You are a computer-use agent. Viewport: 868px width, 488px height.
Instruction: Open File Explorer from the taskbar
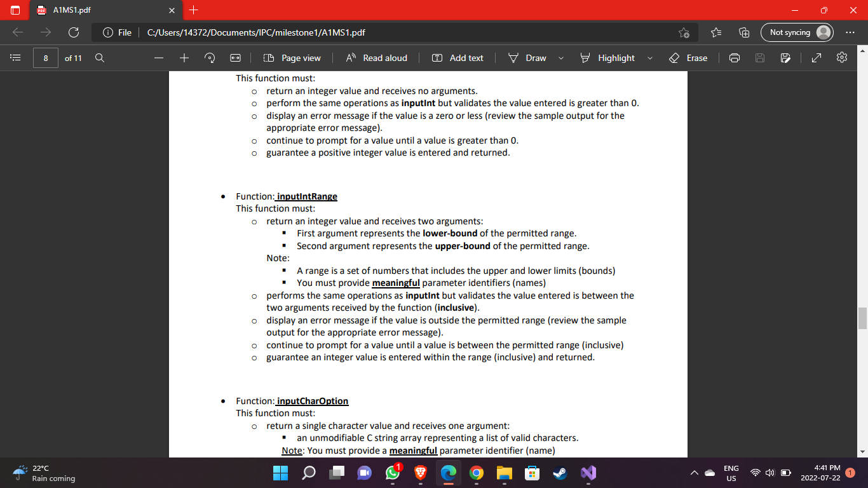[x=505, y=473]
